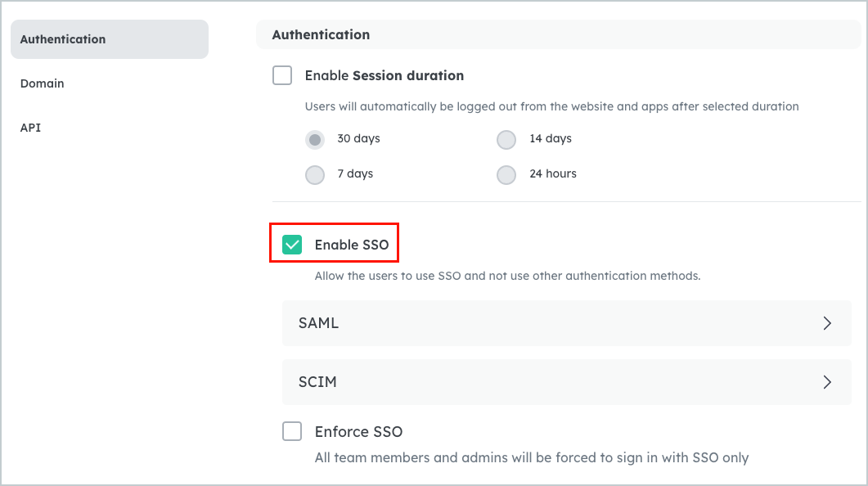868x486 pixels.
Task: Choose the 24 hours radio option
Action: pos(506,174)
